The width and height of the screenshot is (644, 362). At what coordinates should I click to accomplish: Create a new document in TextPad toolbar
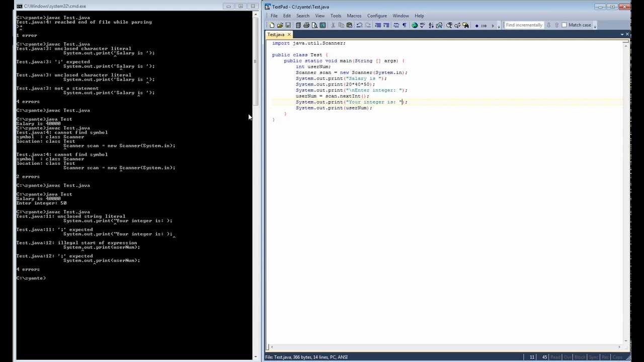pyautogui.click(x=272, y=25)
